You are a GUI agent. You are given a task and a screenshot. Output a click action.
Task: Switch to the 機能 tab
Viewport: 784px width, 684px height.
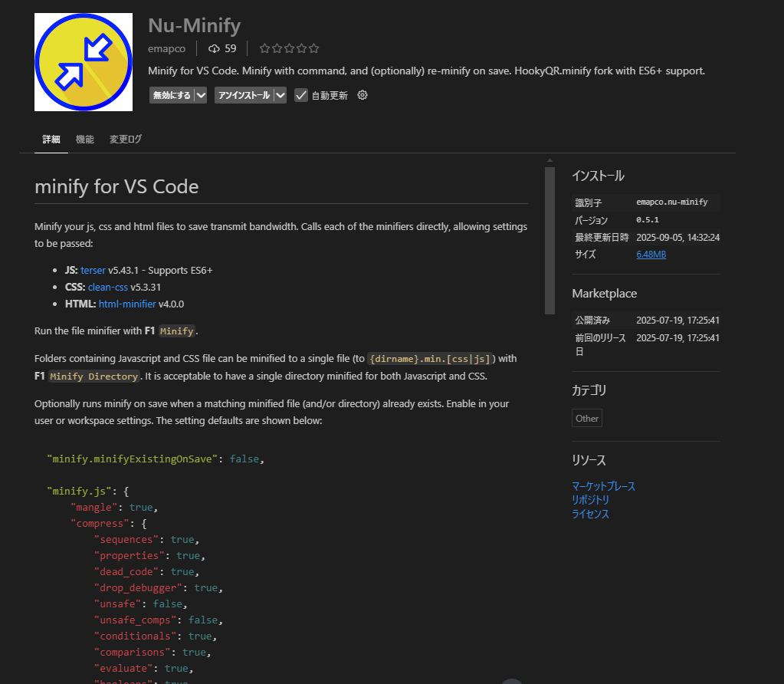coord(84,139)
